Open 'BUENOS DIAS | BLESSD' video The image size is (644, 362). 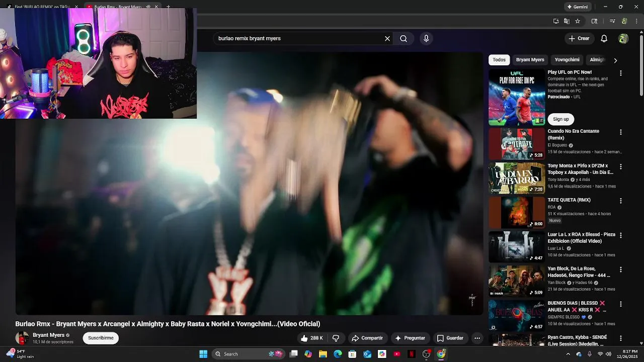click(517, 316)
